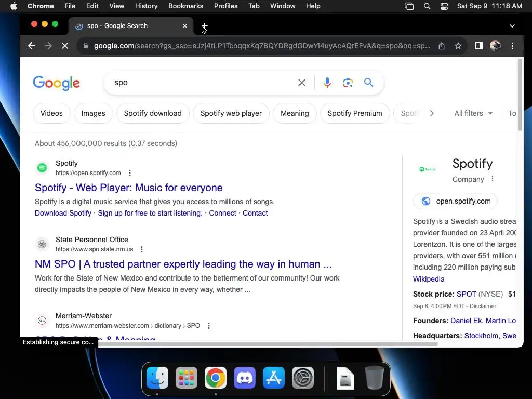This screenshot has width=532, height=399.
Task: Click the SPOT stock ticker link
Action: [466, 294]
